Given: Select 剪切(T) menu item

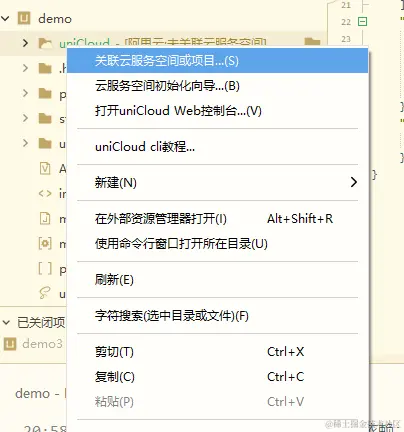Looking at the screenshot, I should click(218, 352).
